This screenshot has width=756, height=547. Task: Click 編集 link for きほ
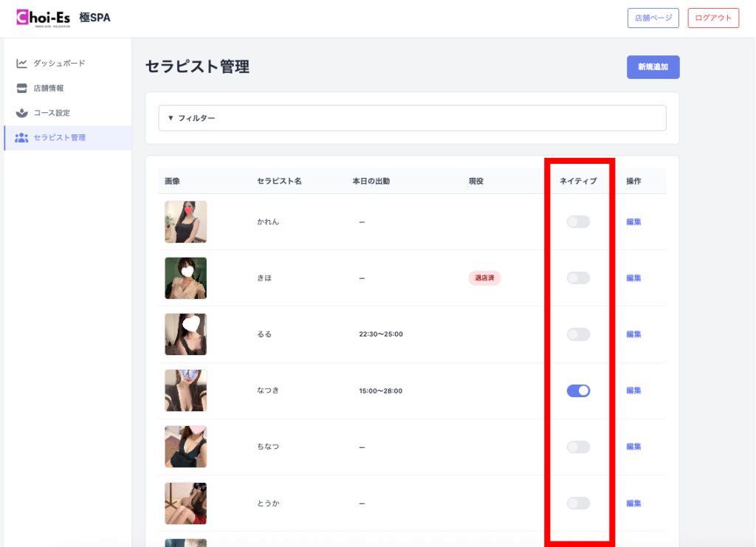tap(633, 278)
